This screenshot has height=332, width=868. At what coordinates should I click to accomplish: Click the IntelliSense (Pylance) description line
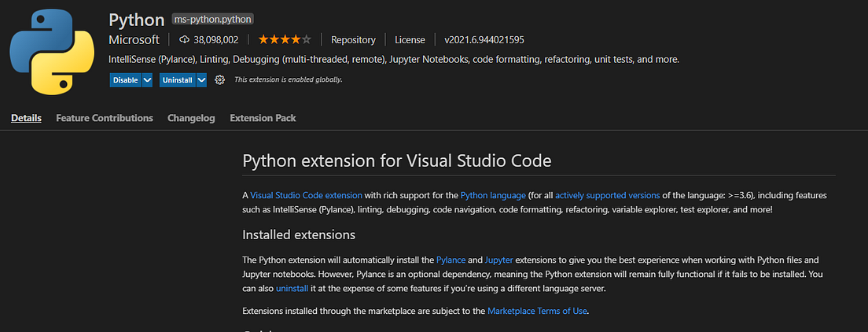pyautogui.click(x=394, y=59)
